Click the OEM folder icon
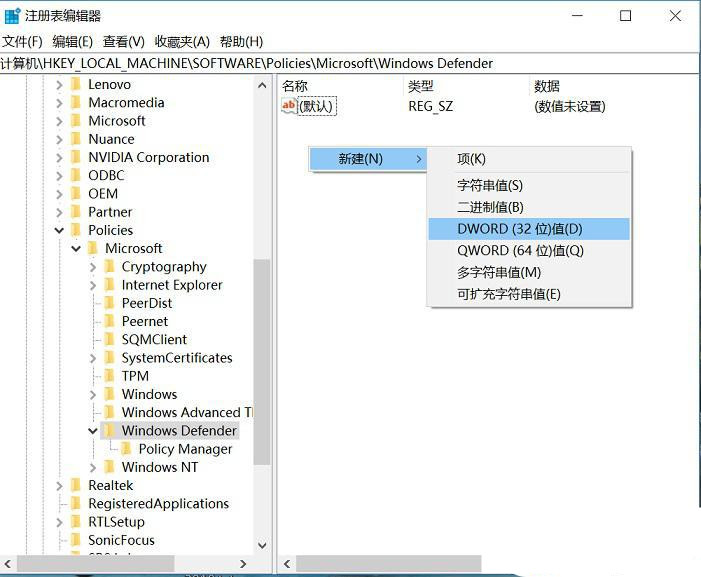 76,194
